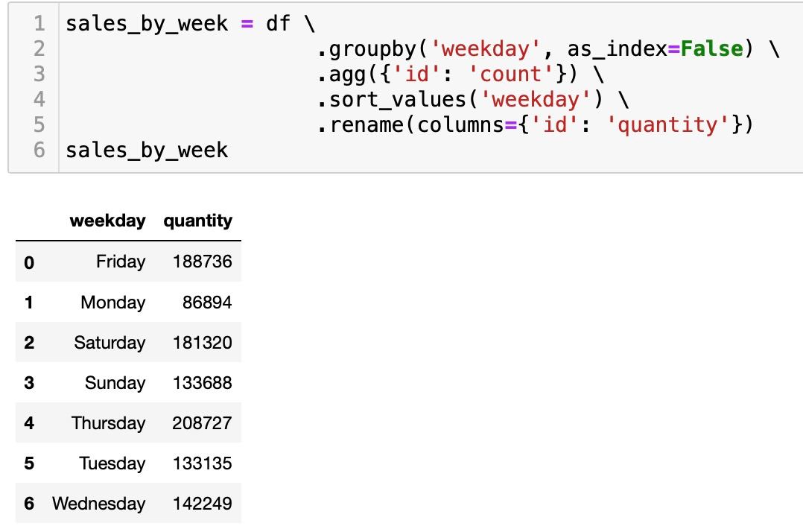
Task: Click the 'quantity' column header
Action: point(197,221)
